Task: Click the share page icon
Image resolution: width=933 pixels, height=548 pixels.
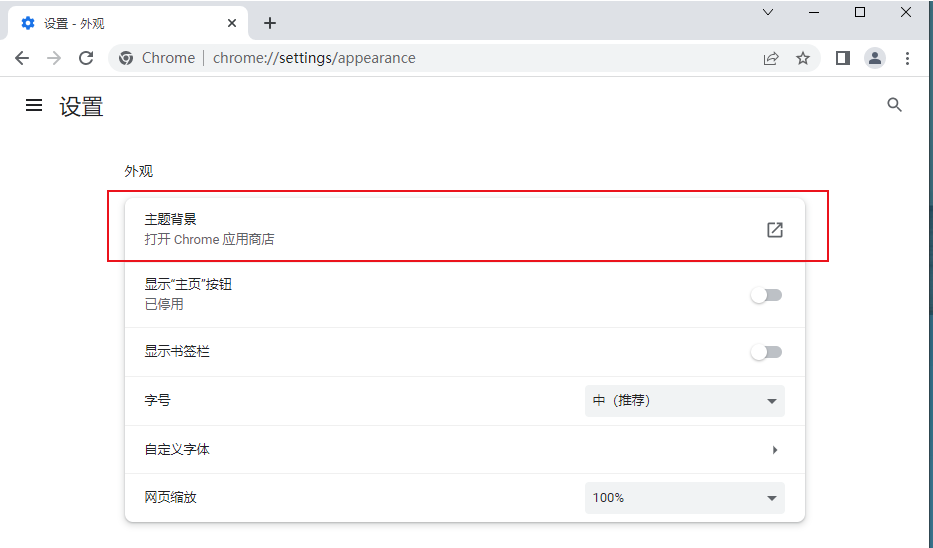Action: point(771,58)
